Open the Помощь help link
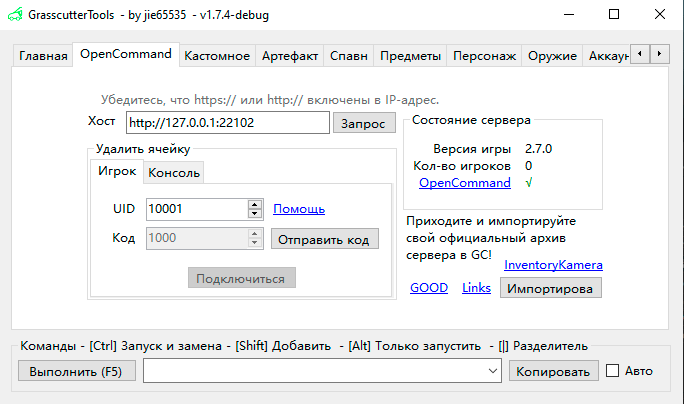The image size is (684, 404). pyautogui.click(x=299, y=209)
